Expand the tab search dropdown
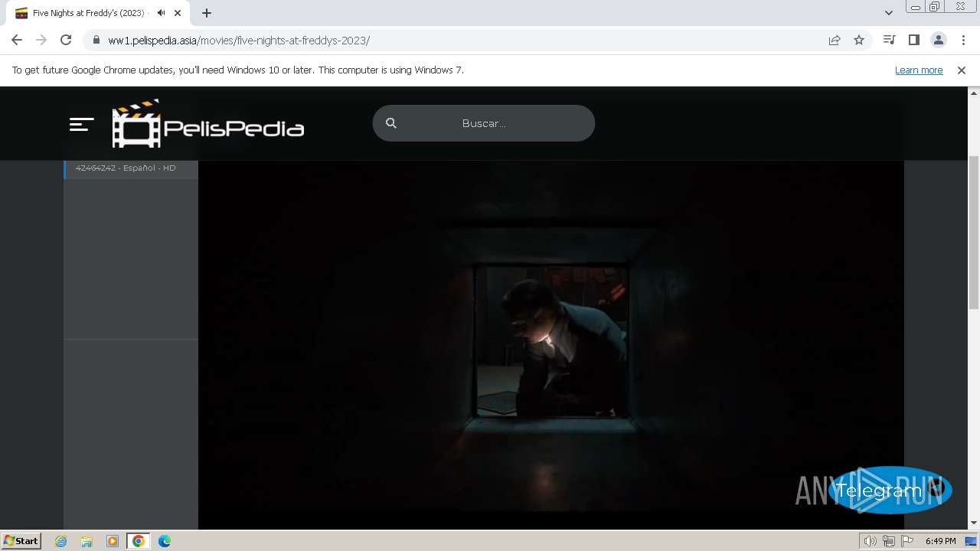 point(888,13)
